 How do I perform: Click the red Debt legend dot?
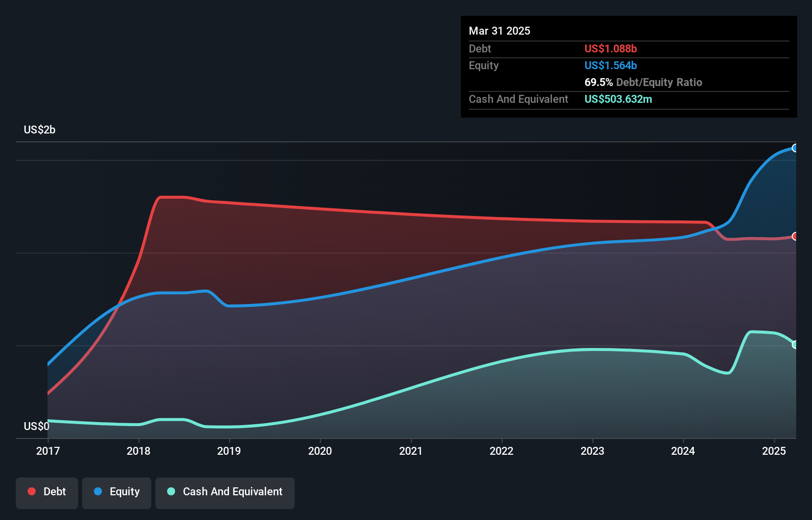pyautogui.click(x=32, y=491)
